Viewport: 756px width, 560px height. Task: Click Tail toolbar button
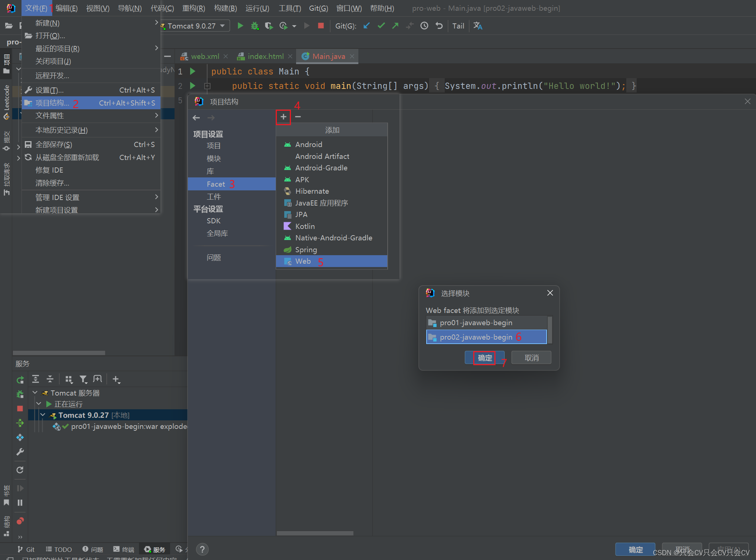[x=458, y=26]
